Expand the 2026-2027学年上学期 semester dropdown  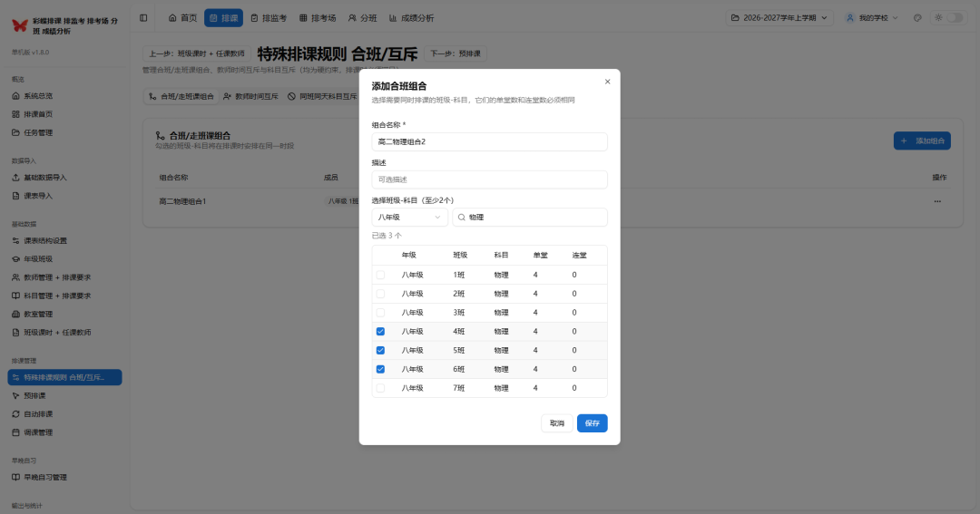click(x=779, y=18)
